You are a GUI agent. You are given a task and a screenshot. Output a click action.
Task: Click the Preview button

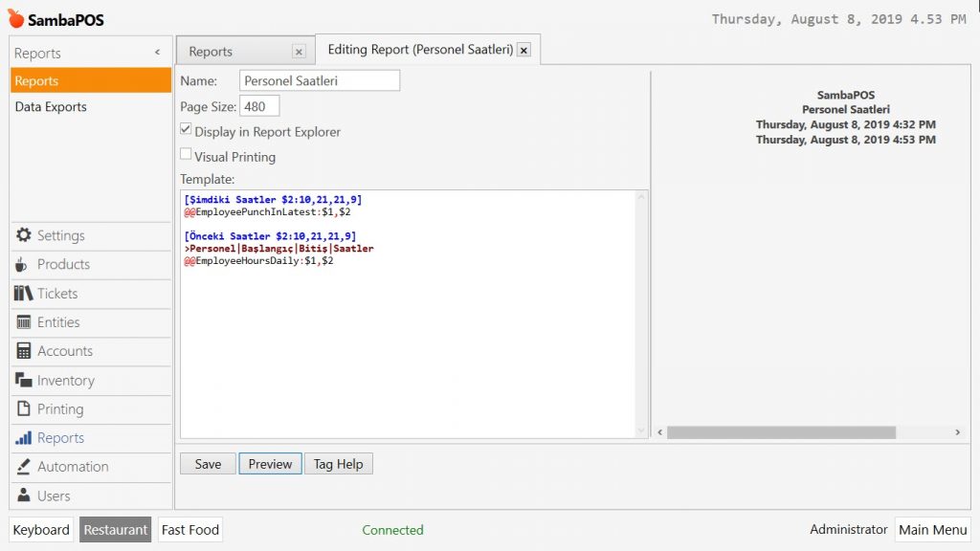pos(270,464)
